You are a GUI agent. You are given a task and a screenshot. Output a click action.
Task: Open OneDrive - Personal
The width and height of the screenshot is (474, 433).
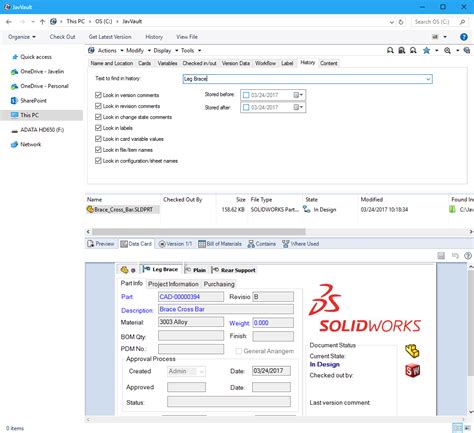44,86
